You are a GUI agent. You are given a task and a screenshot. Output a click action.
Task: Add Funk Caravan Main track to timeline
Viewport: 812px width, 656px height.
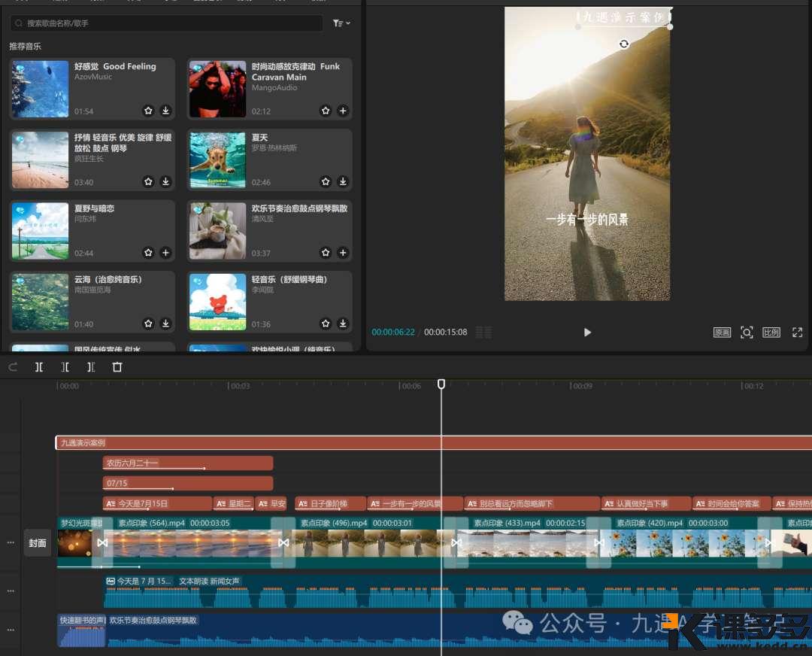(x=343, y=111)
